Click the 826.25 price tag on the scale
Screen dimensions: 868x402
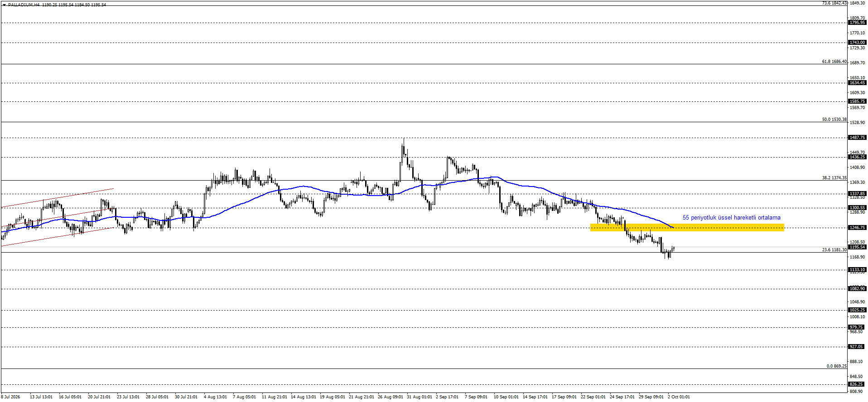[x=857, y=384]
